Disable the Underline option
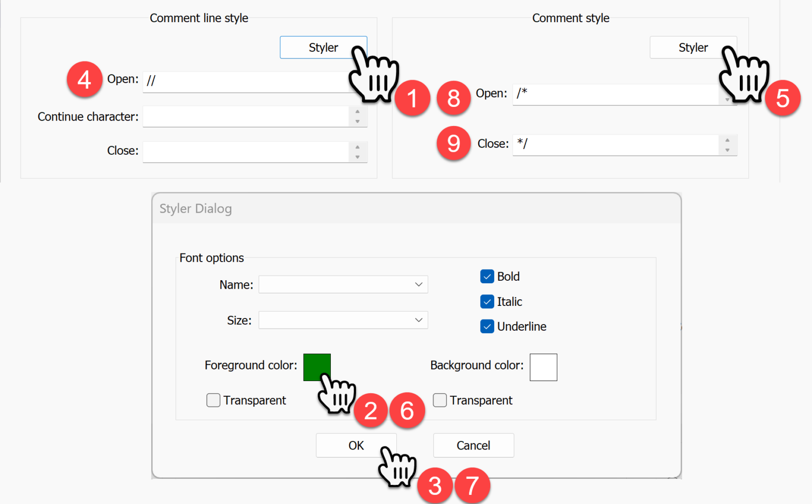The width and height of the screenshot is (812, 504). [x=487, y=327]
